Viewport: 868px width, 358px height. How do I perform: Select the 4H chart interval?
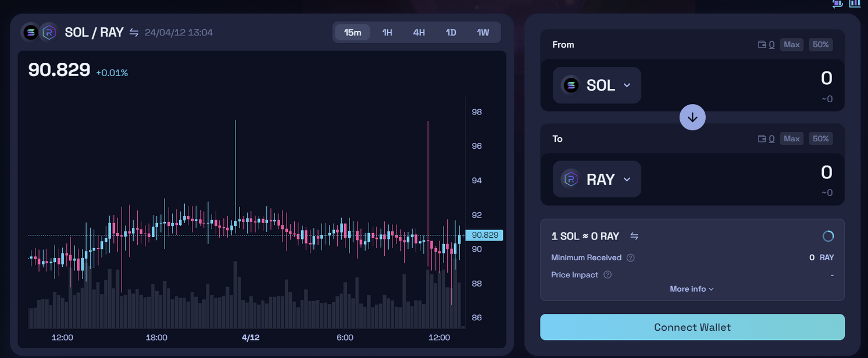419,33
